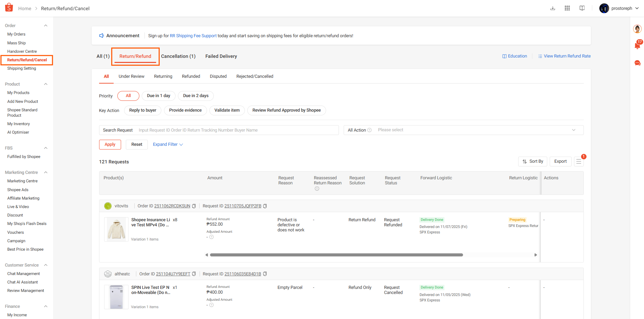The image size is (644, 319).
Task: Click the Adjusted Amount help icon for vitovits order
Action: [211, 237]
